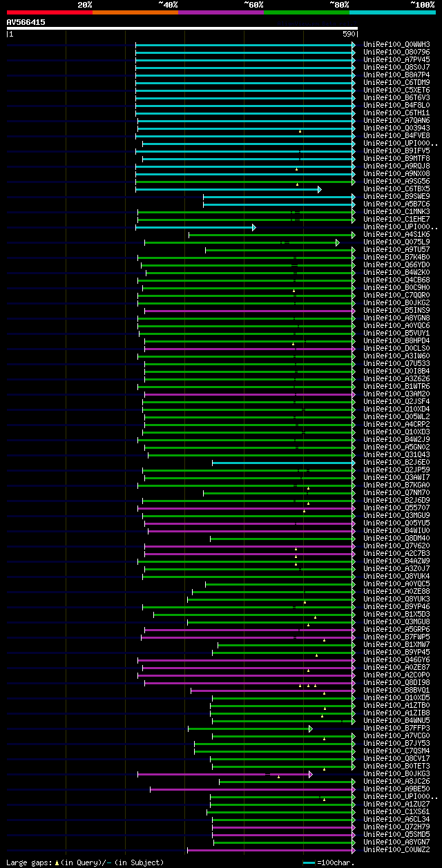Image resolution: width=442 pixels, height=868 pixels.
Task: Click the orange ~40% identity legend segment
Action: tap(135, 12)
